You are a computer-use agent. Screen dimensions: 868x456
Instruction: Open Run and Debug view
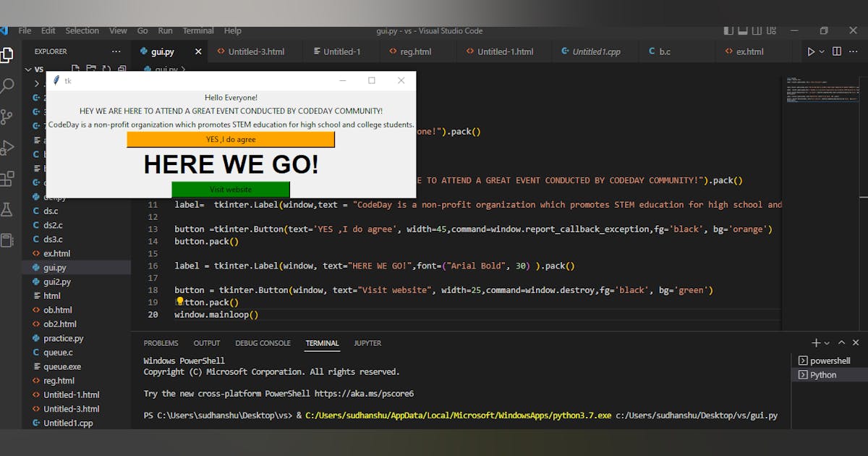coord(7,148)
